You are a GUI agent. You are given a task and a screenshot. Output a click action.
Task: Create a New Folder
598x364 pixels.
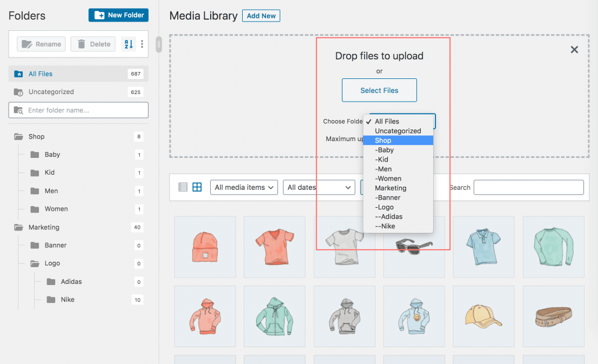[x=118, y=15]
